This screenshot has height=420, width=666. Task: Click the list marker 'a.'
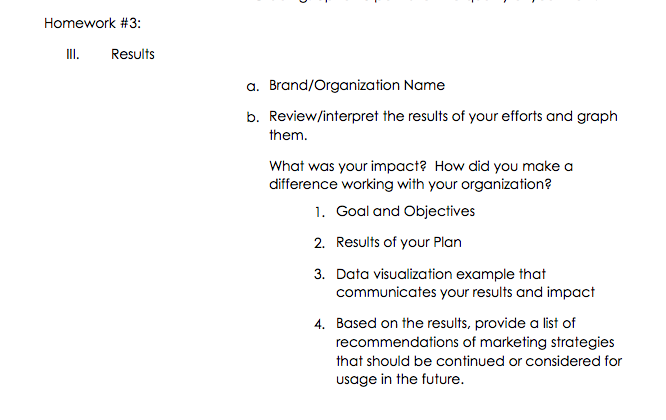pyautogui.click(x=253, y=87)
